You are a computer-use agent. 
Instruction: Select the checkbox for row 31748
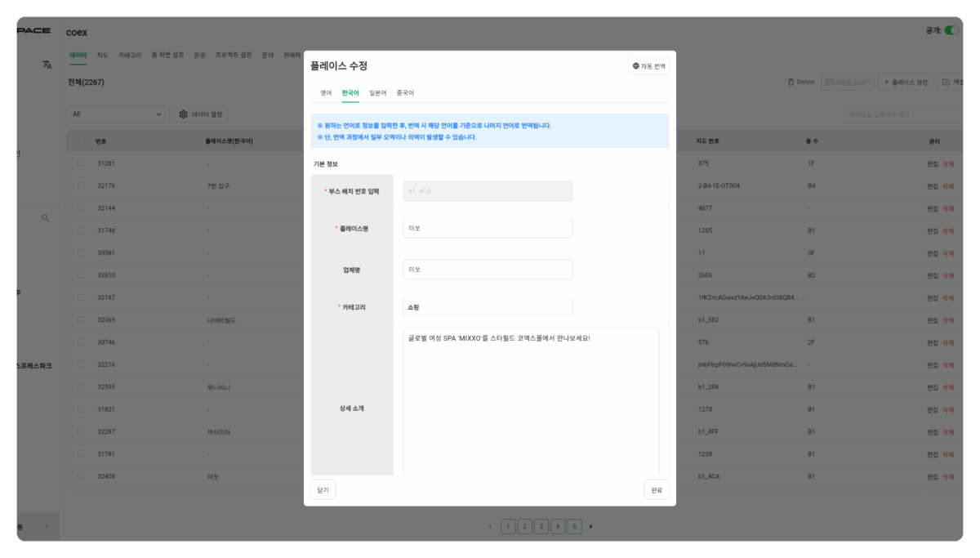click(x=81, y=230)
